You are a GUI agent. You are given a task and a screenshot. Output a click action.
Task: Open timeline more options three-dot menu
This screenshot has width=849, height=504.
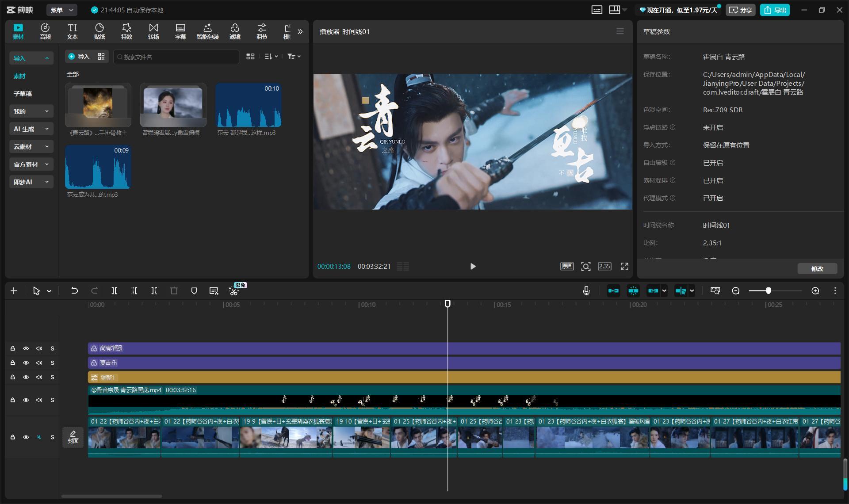pyautogui.click(x=835, y=290)
